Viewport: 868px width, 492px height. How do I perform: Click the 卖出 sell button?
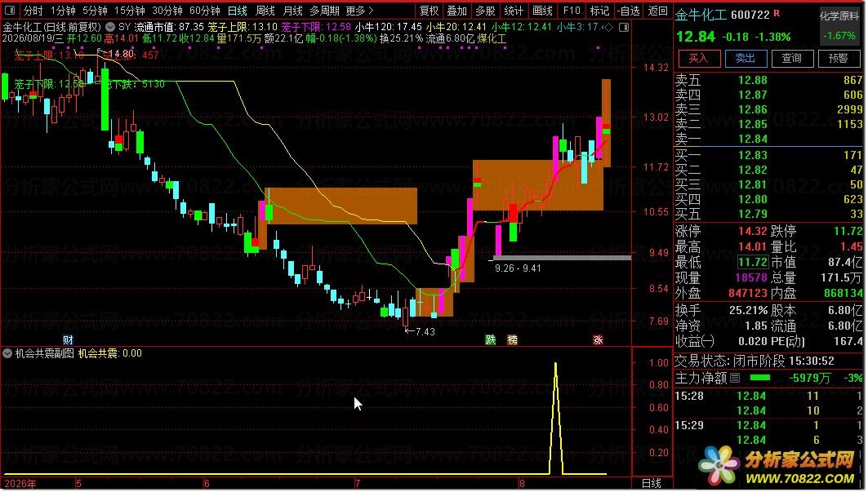(x=745, y=58)
